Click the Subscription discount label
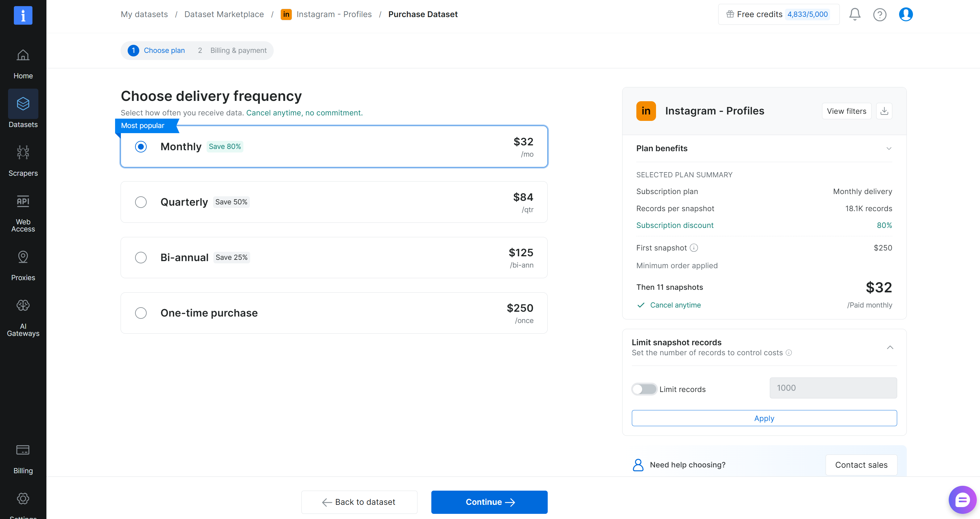 point(675,225)
